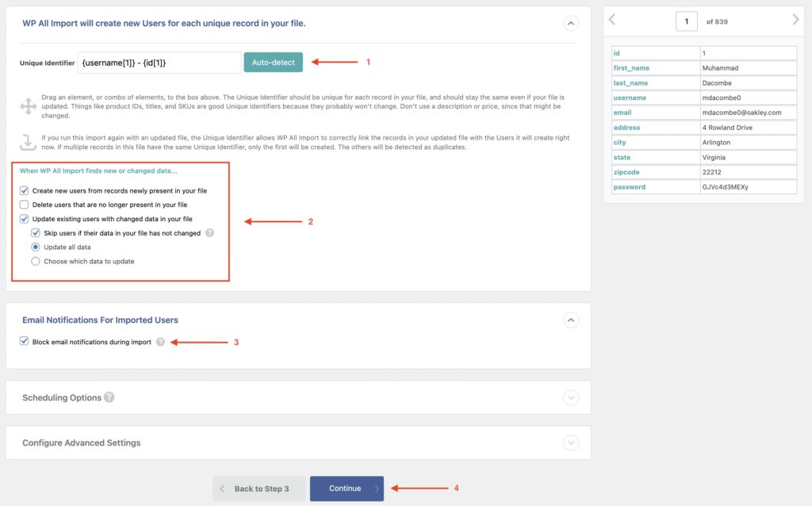Disable "Block email notifications during import"
This screenshot has height=506, width=812.
point(22,342)
